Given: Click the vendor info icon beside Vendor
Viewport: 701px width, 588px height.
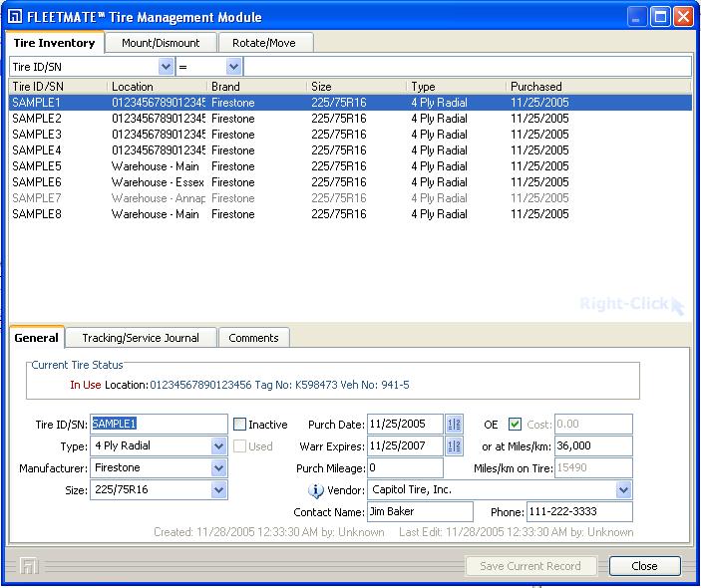Looking at the screenshot, I should [316, 490].
